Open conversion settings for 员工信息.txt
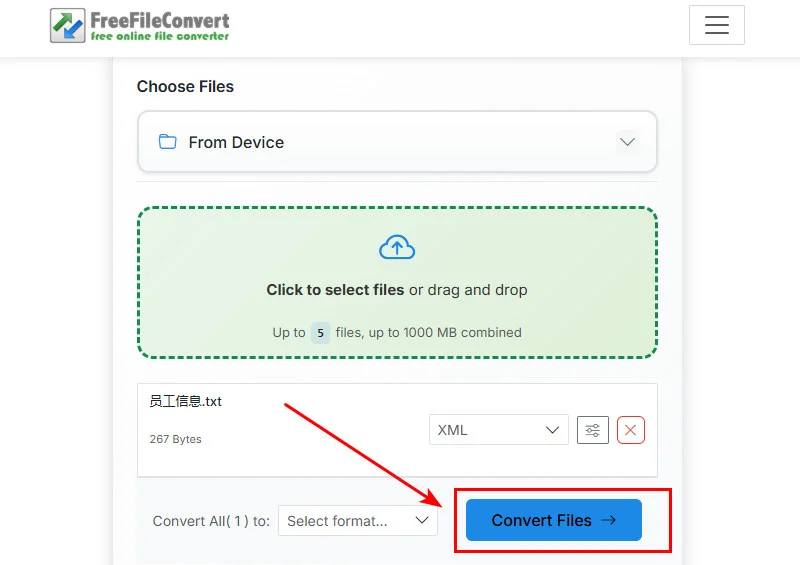This screenshot has height=565, width=800. point(593,430)
